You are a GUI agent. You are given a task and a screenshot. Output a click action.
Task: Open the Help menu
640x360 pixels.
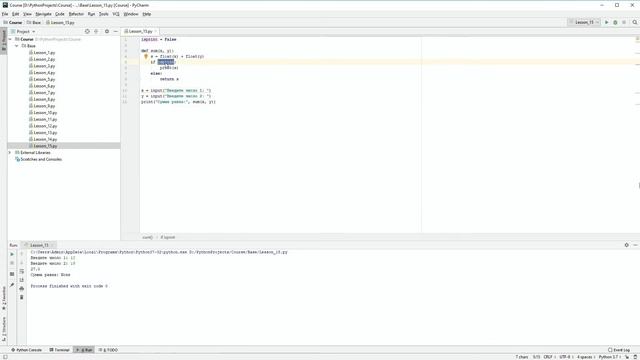(147, 14)
